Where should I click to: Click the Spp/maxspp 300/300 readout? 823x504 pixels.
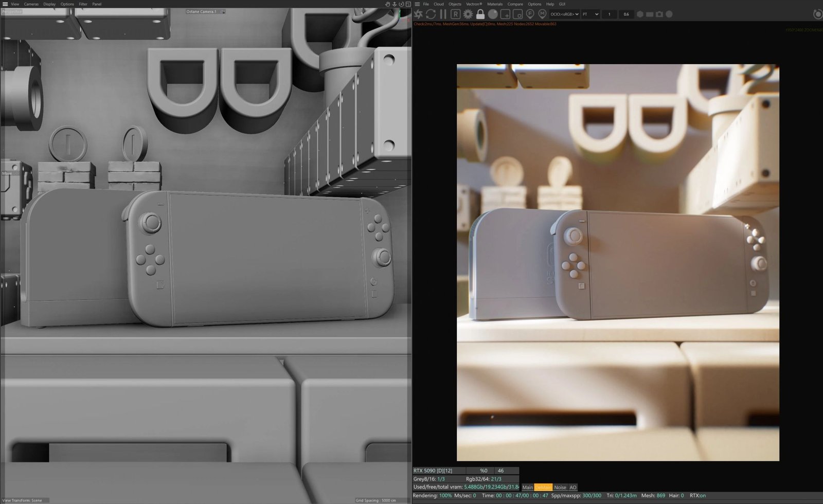click(576, 496)
